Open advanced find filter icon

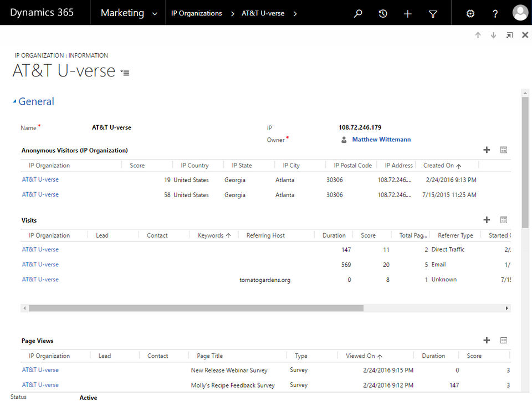433,14
